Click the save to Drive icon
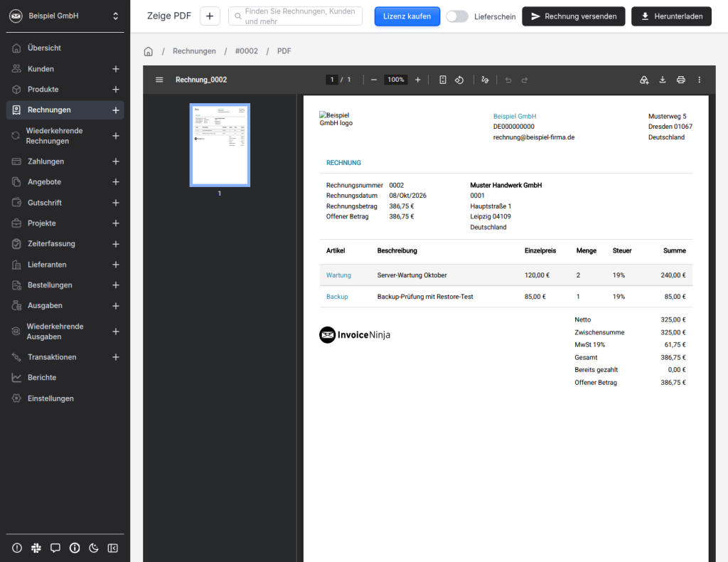The width and height of the screenshot is (728, 562). tap(644, 80)
